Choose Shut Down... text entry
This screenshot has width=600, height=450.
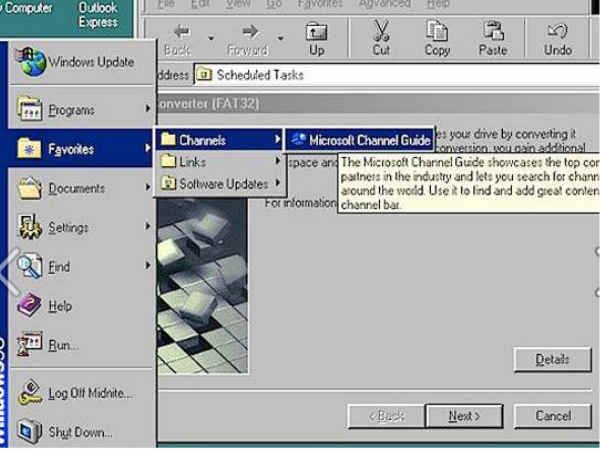coord(80,432)
